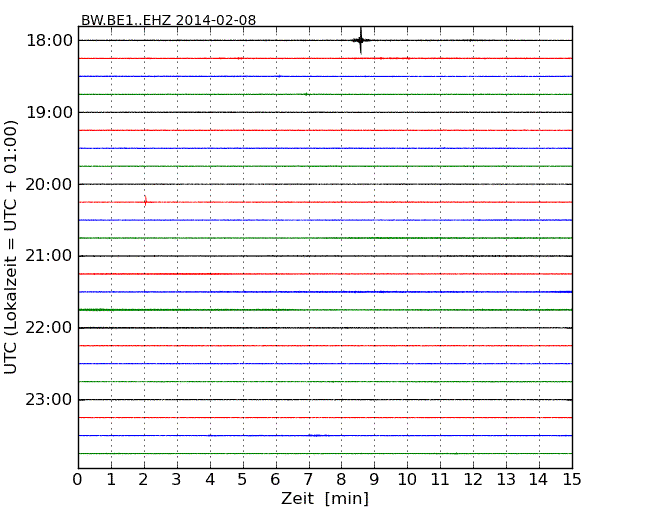650x520 pixels.
Task: Click the x-axis tick label 1
Action: (x=111, y=479)
